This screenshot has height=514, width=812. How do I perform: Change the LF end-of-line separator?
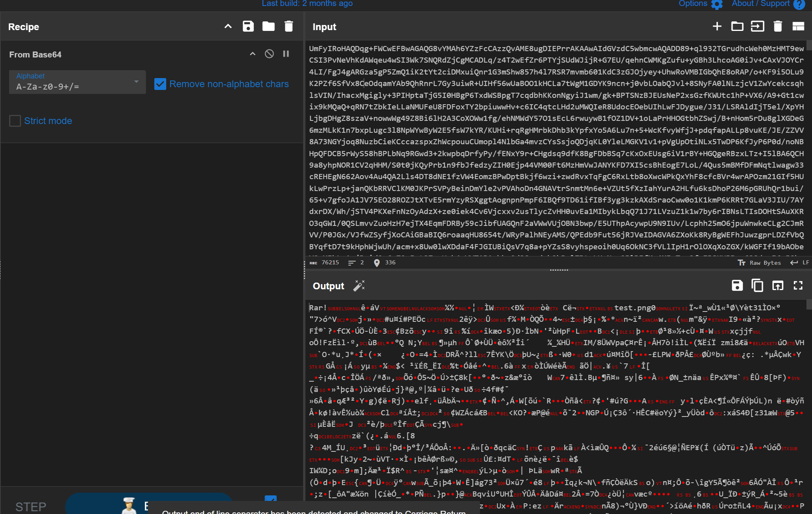[800, 263]
